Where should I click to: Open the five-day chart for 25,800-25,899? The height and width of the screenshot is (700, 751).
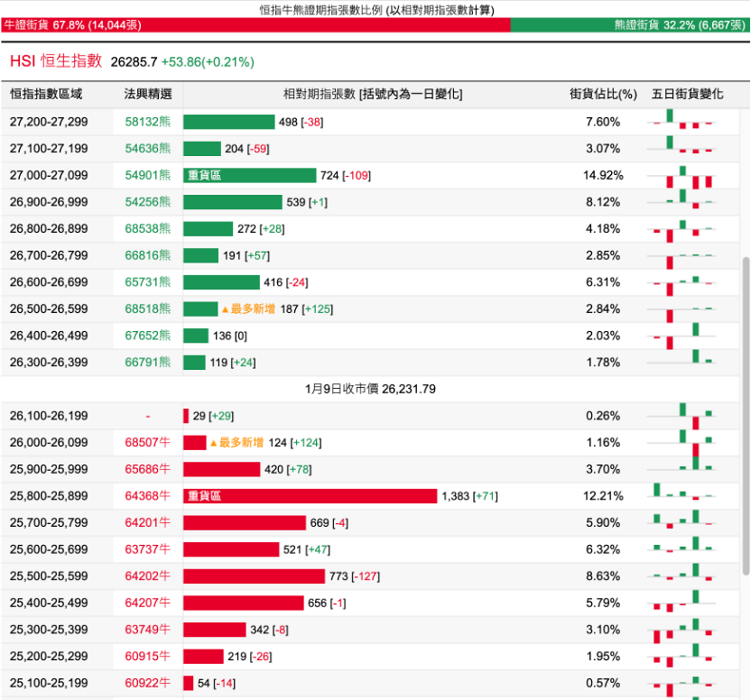[682, 496]
